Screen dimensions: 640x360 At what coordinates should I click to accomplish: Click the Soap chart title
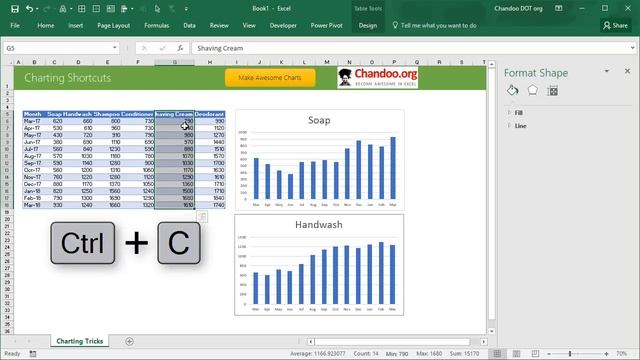[319, 120]
